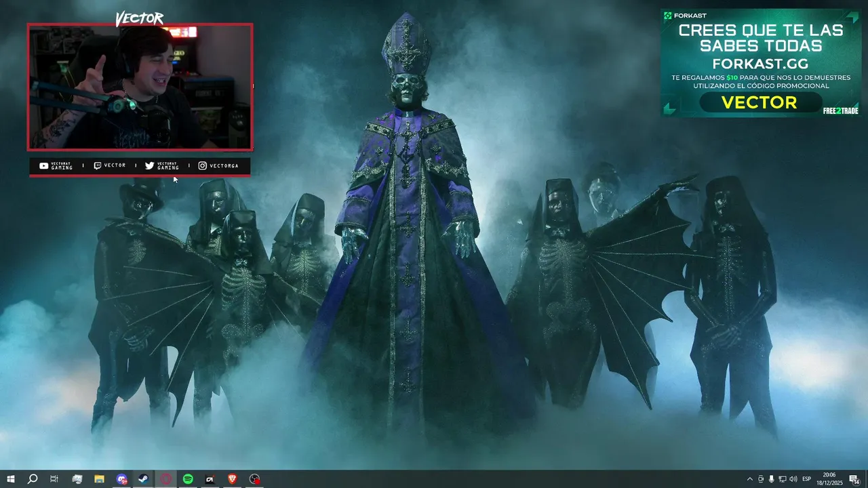
Task: Click the Meet Now camera tray icon
Action: tap(761, 479)
